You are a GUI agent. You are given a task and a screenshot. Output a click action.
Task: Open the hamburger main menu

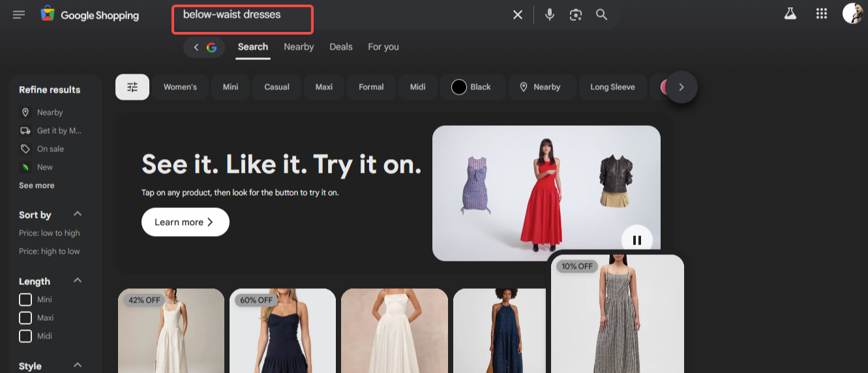19,14
